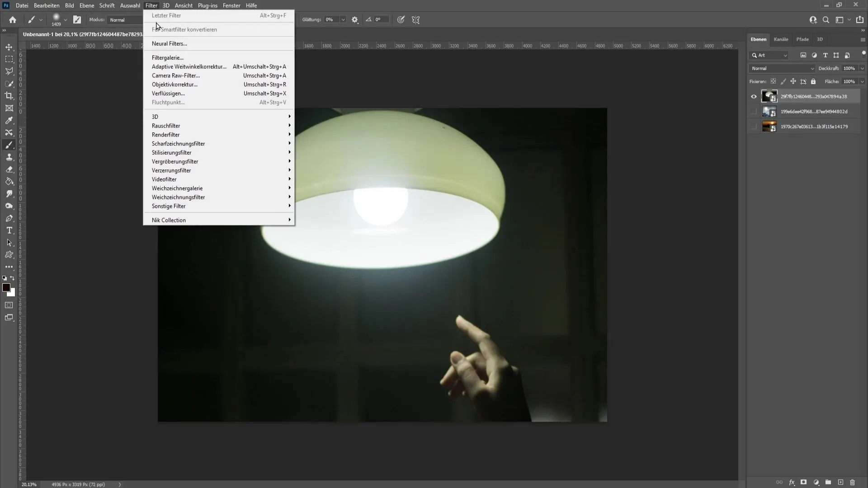Click the bottom layer thumbnail
Viewport: 868px width, 488px height.
(769, 126)
